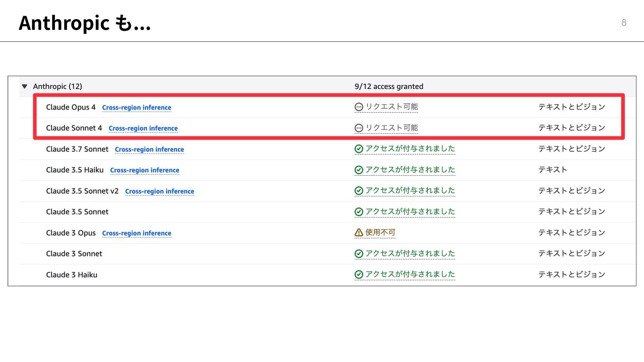Screen dimensions: 644x362
Task: Click Claude Sonnet 4 request-available status icon
Action: point(359,128)
